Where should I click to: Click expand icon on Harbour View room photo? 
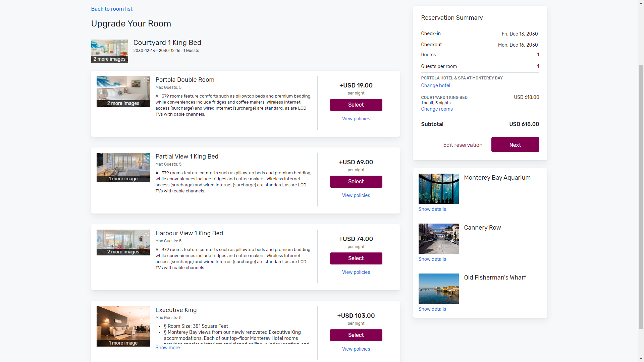[x=146, y=234]
